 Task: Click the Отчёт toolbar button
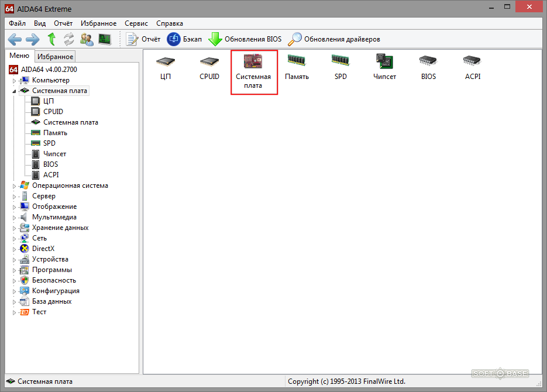tap(143, 39)
